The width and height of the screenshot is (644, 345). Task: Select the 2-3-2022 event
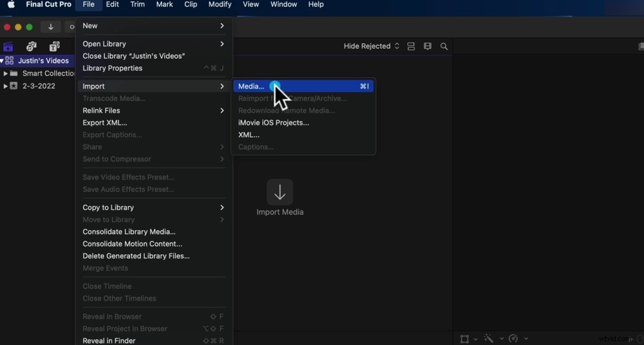point(39,86)
